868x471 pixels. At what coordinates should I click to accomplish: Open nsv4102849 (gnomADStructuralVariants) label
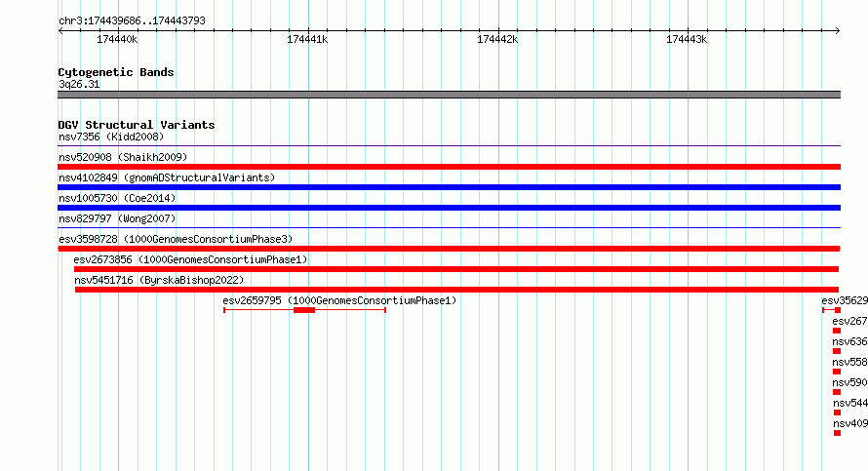(x=167, y=177)
